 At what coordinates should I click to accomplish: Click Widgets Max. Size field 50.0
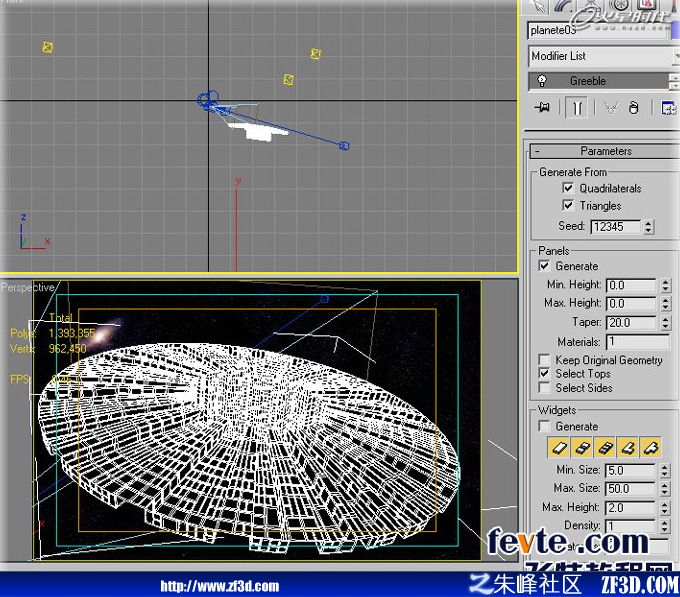631,489
